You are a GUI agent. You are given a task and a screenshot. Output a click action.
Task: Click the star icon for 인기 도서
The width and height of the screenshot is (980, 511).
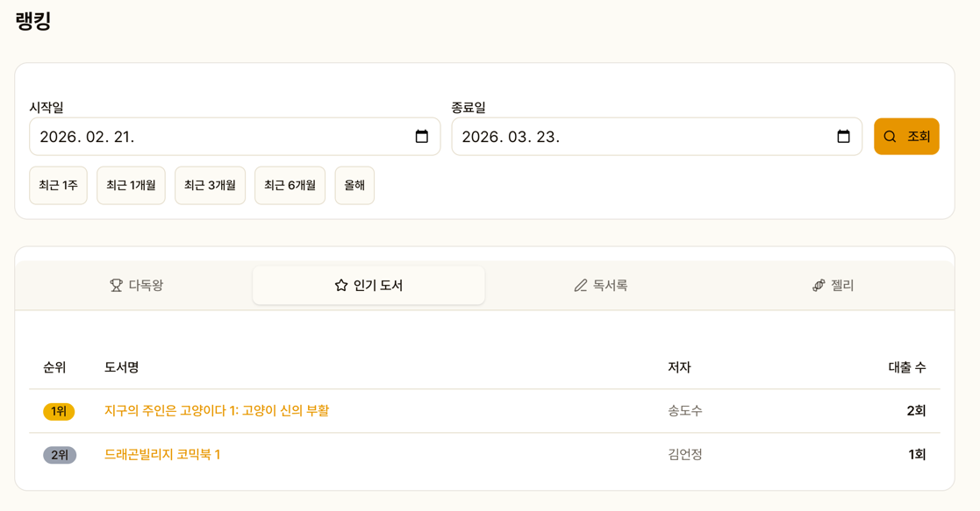pyautogui.click(x=341, y=286)
